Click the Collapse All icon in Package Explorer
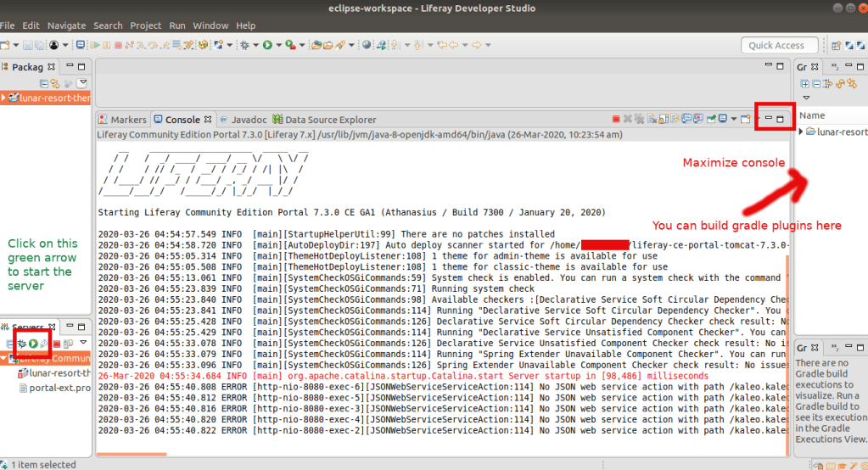This screenshot has height=470, width=868. [44, 82]
